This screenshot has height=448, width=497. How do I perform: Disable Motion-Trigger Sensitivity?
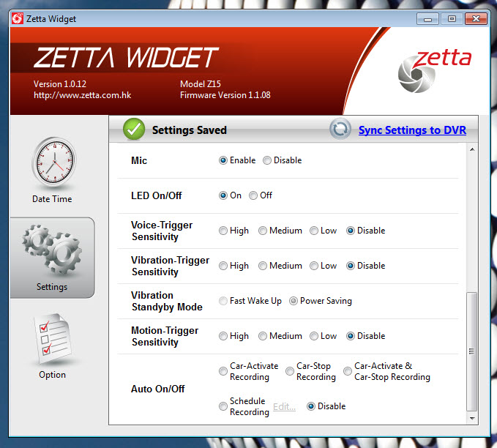click(x=351, y=336)
